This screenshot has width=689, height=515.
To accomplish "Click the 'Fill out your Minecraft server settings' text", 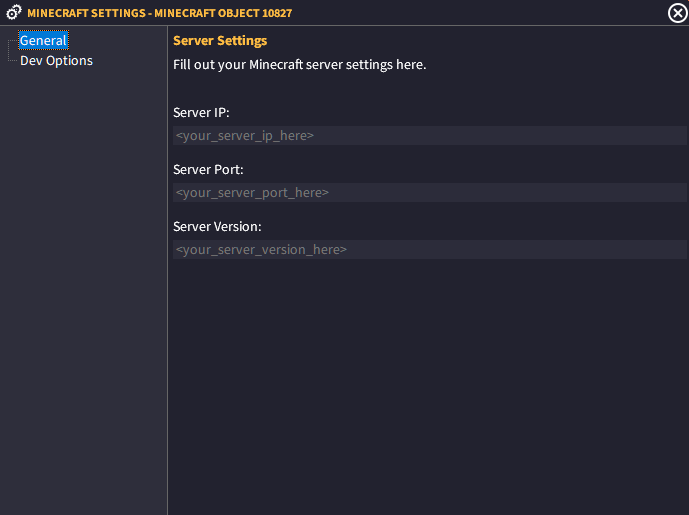I will pyautogui.click(x=299, y=65).
